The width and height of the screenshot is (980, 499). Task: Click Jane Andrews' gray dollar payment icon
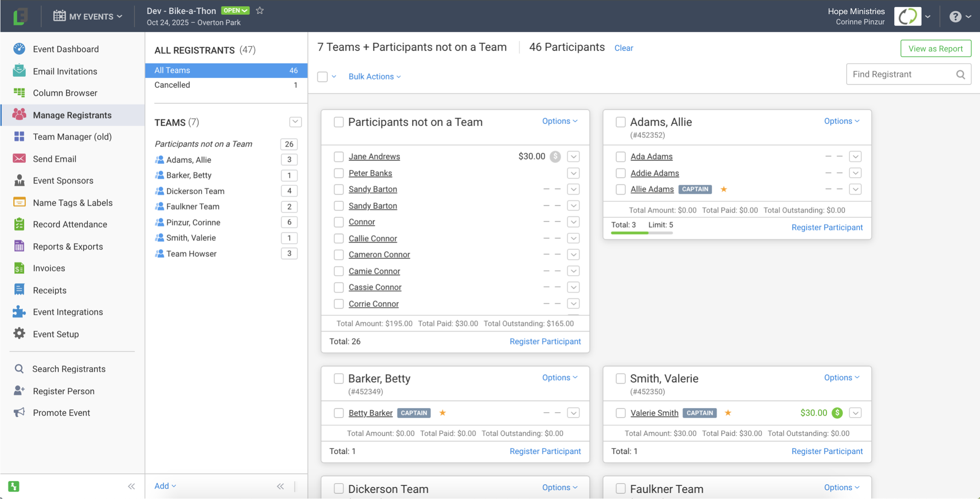(x=555, y=156)
